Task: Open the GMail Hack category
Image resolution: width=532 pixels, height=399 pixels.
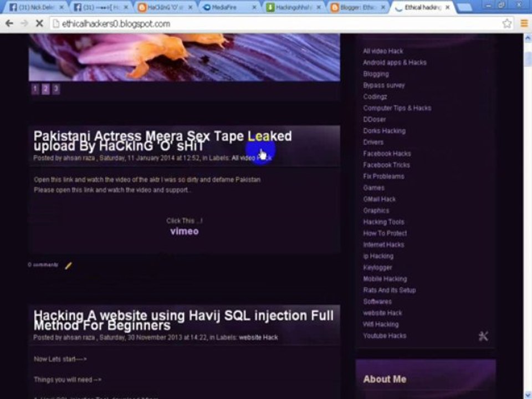Action: (x=379, y=199)
